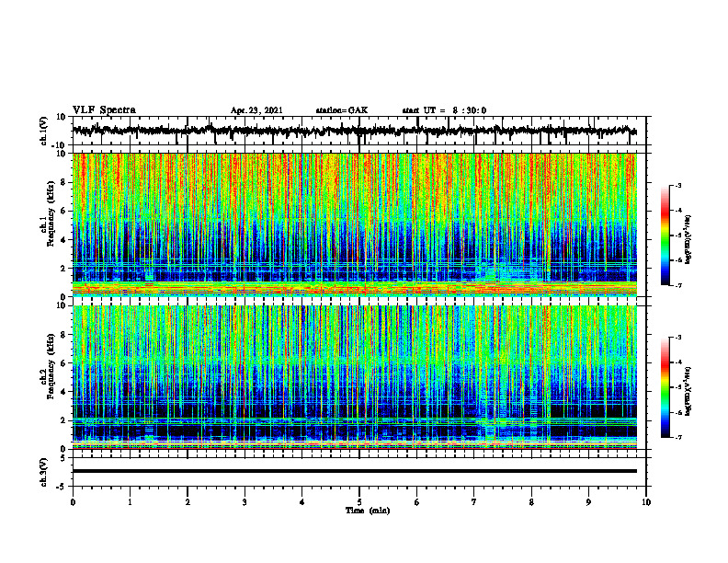Click the "-3" label on ch.2 color bar
Viewport: 728px width, 563px height.
[x=677, y=338]
